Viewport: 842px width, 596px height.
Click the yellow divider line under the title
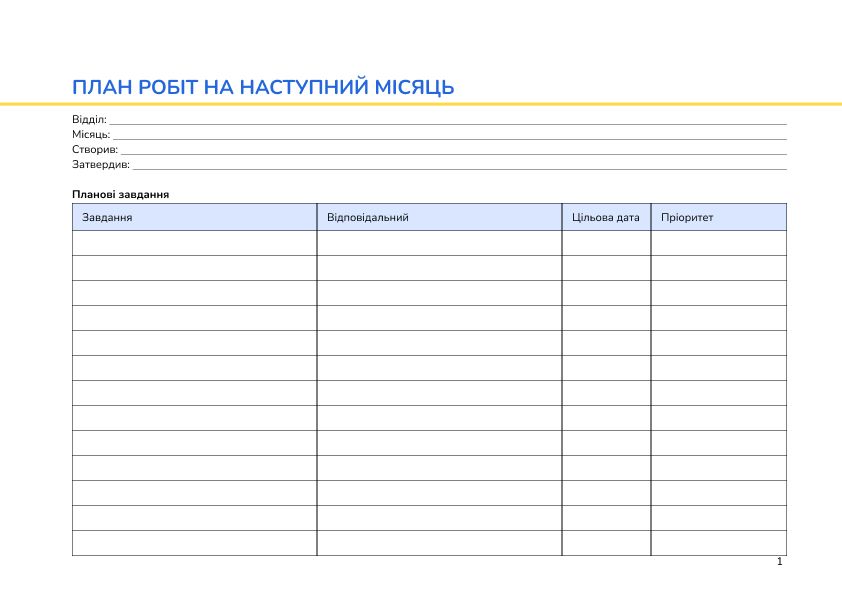tap(420, 101)
